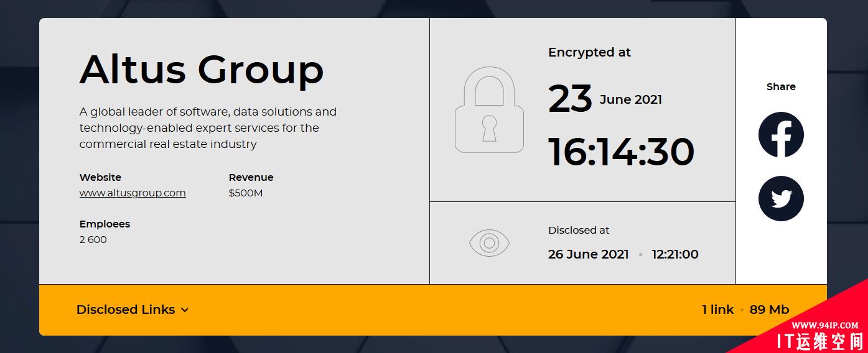The width and height of the screenshot is (868, 353).
Task: Click the Revenue $500M value
Action: [x=246, y=193]
